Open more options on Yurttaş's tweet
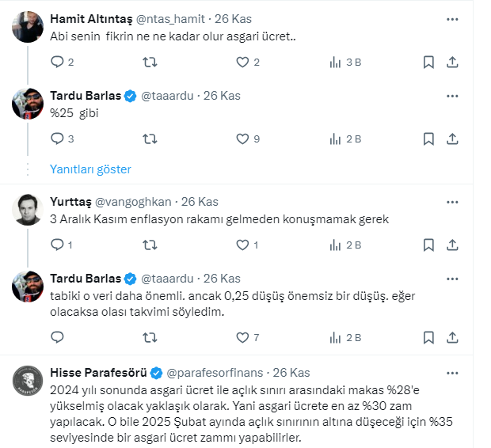The width and height of the screenshot is (491, 448). tap(451, 202)
